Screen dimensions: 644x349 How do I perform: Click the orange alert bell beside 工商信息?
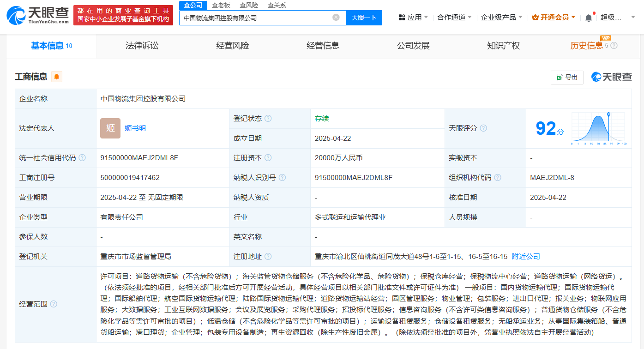(57, 77)
